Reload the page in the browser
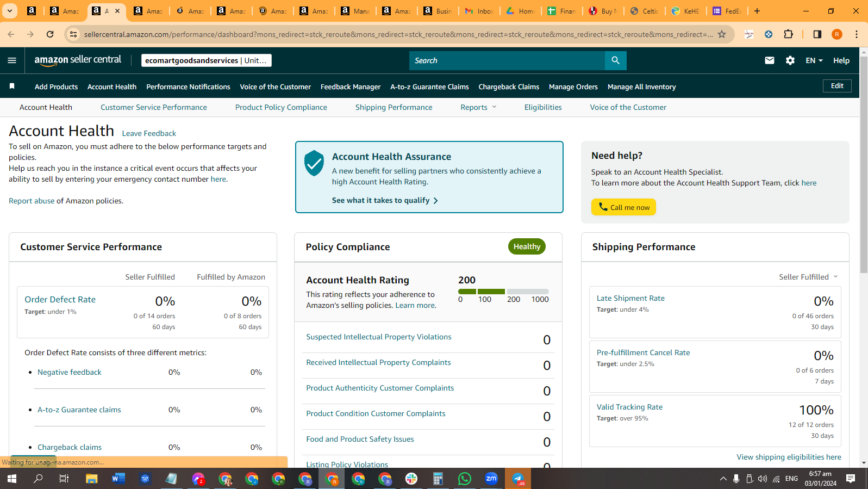Viewport: 868px width, 489px height. (50, 34)
